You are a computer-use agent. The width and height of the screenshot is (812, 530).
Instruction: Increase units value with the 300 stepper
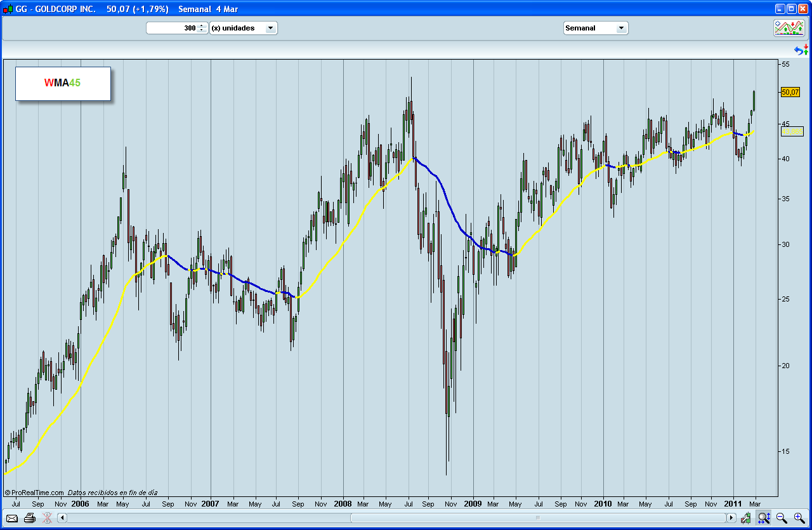pyautogui.click(x=202, y=25)
